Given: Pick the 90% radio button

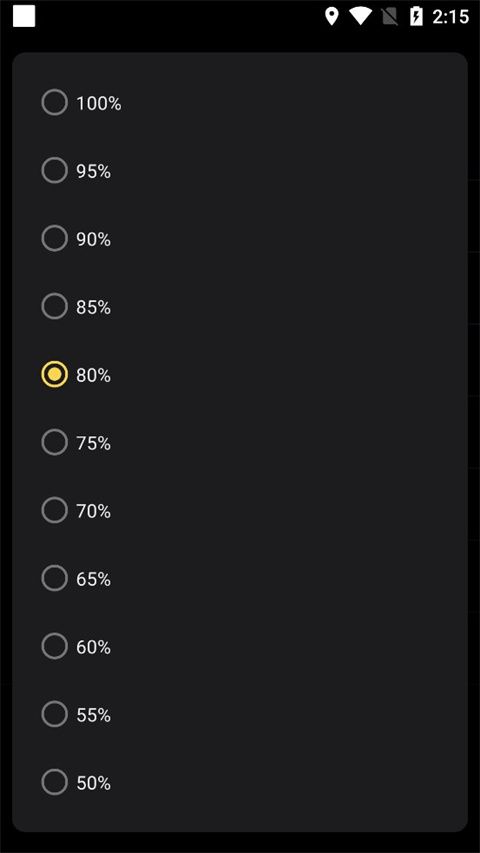Looking at the screenshot, I should [x=54, y=239].
